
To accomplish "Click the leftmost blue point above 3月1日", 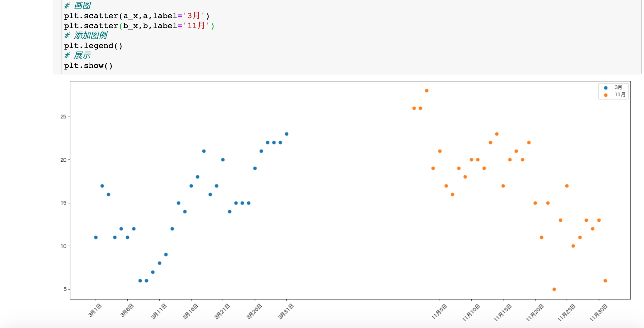I will (x=96, y=237).
